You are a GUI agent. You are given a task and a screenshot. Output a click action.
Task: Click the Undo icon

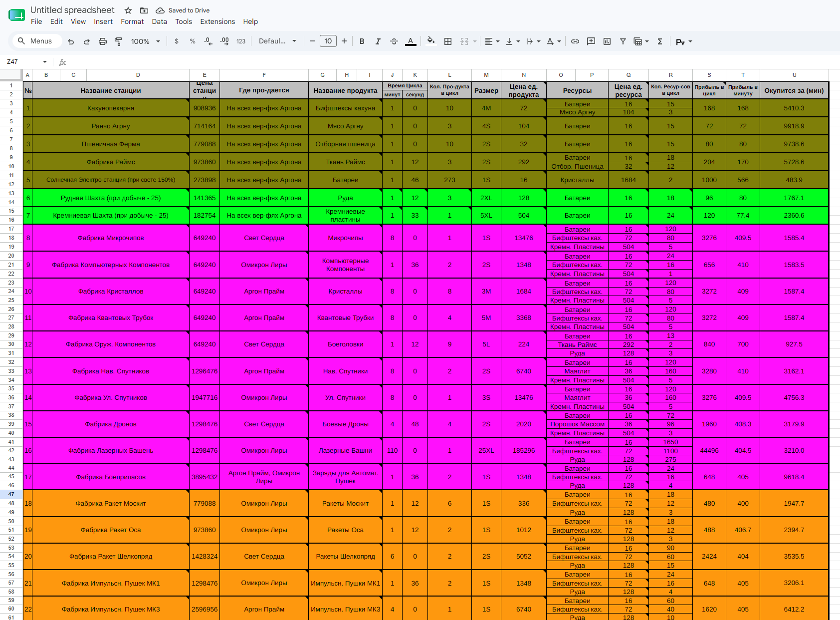[71, 41]
